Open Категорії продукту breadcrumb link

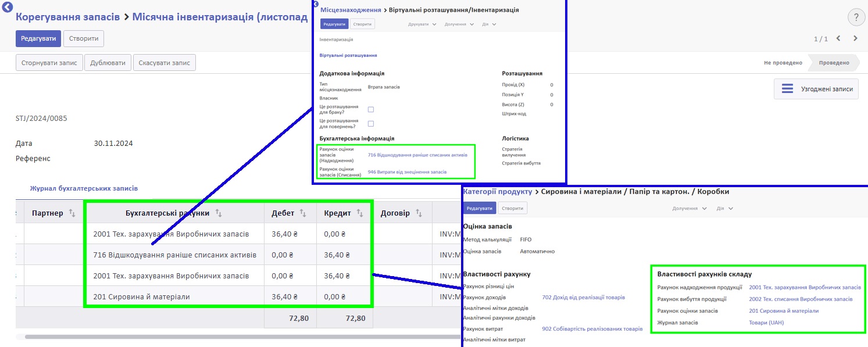(x=498, y=191)
